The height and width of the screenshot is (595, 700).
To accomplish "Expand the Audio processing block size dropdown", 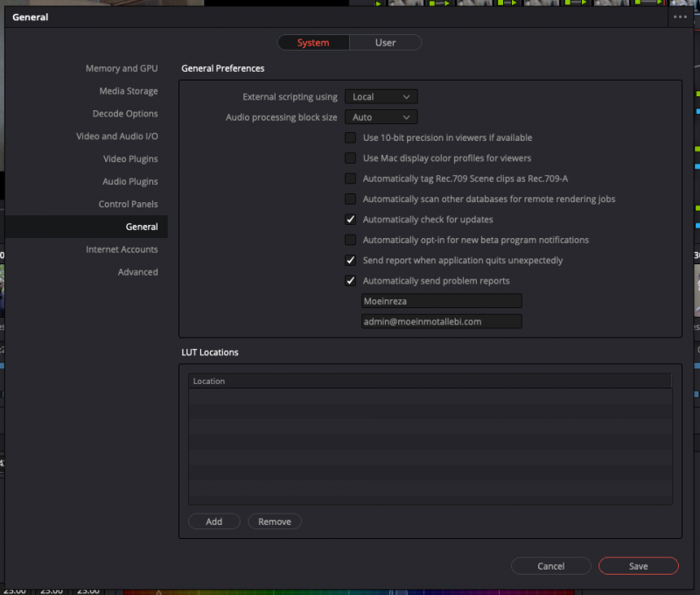I will (x=381, y=117).
